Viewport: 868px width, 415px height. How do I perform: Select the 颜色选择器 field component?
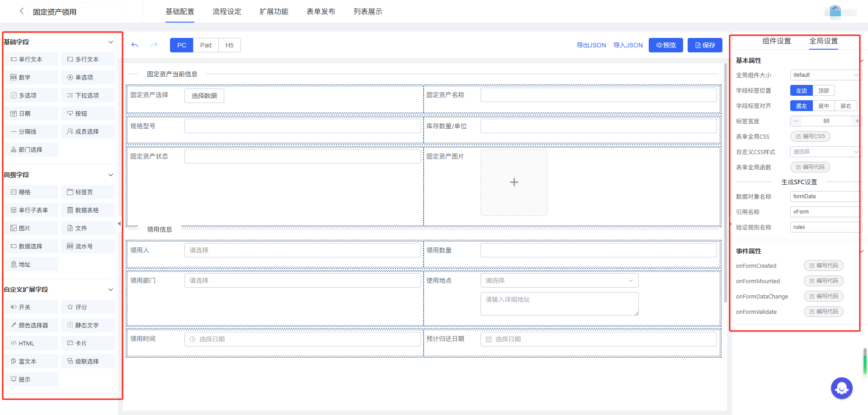pyautogui.click(x=32, y=325)
